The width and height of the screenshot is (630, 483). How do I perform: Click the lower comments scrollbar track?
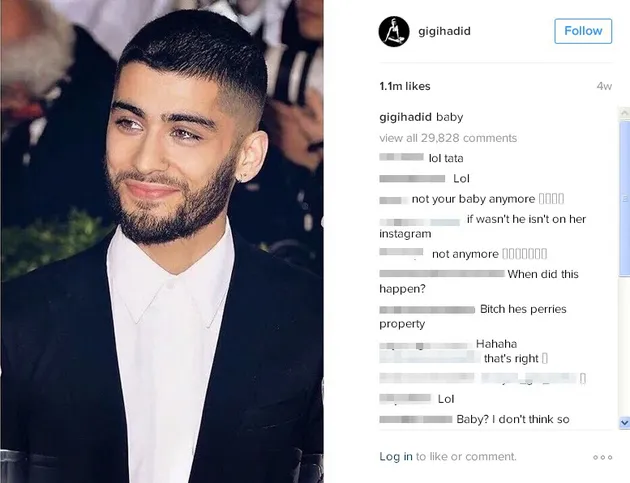click(x=624, y=346)
